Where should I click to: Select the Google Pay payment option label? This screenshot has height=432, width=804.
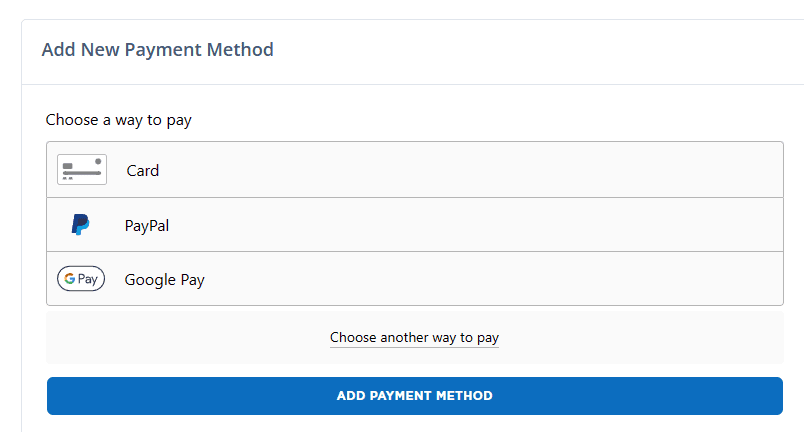pyautogui.click(x=164, y=280)
